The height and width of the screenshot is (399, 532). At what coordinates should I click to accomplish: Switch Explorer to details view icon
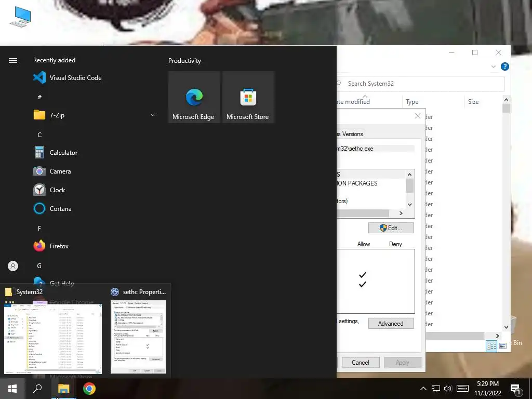[x=491, y=346]
